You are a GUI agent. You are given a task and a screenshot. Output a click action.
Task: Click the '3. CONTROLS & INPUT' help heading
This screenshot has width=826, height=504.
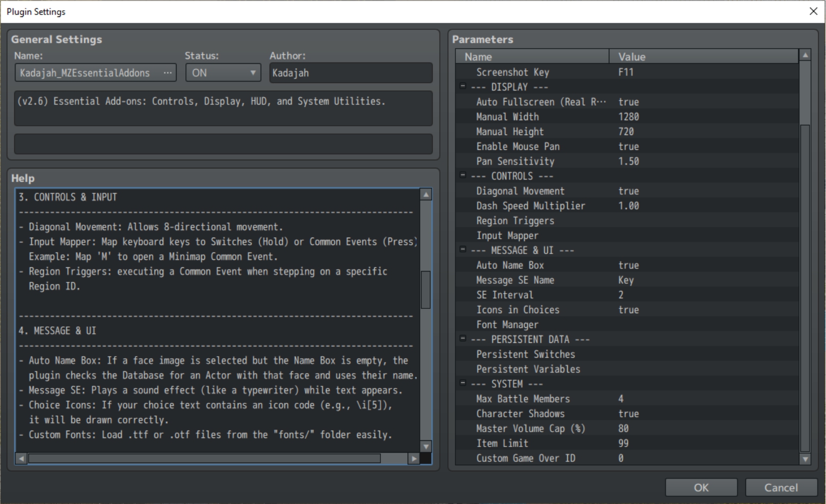(x=68, y=197)
